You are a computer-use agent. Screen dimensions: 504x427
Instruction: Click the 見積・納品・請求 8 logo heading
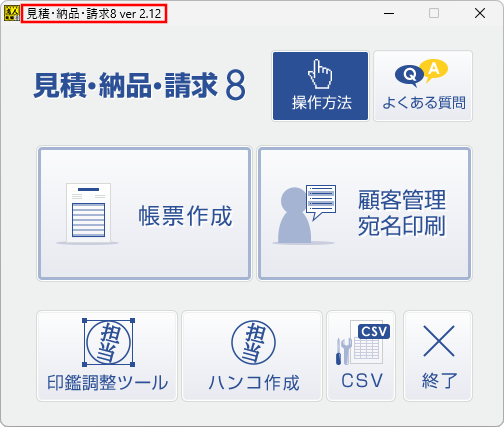(140, 86)
